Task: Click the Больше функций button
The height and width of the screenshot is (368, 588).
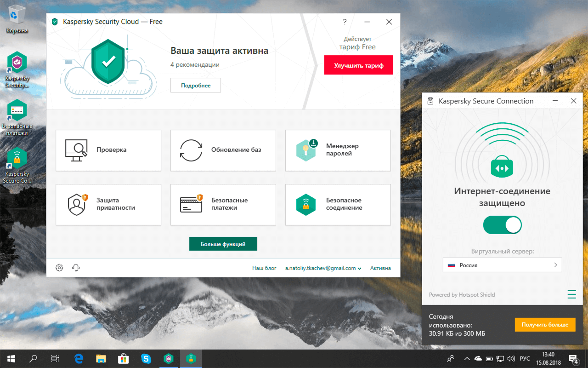Action: click(223, 244)
